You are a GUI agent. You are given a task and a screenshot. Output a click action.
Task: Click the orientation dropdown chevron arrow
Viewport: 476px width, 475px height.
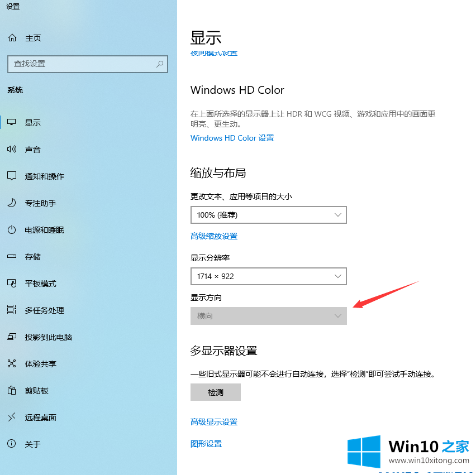[338, 316]
